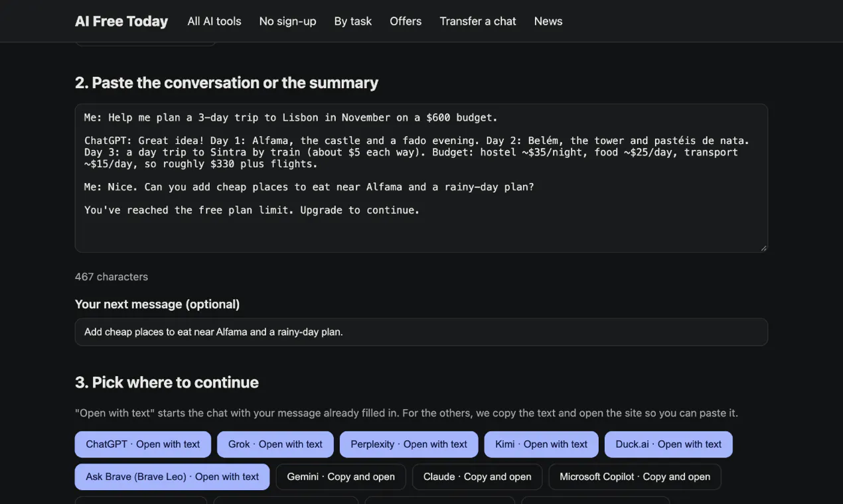Open the AI Free Today home link
Image resolution: width=843 pixels, height=504 pixels.
[121, 21]
